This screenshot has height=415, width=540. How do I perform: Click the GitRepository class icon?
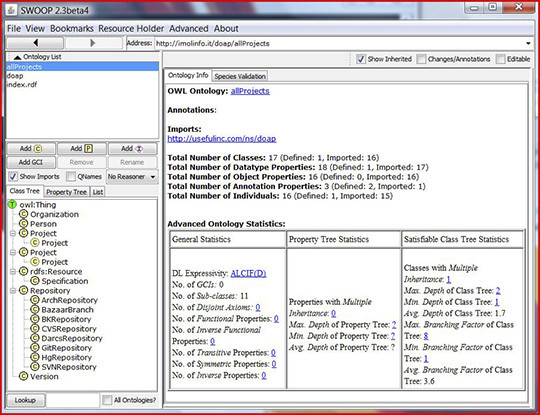(35, 348)
